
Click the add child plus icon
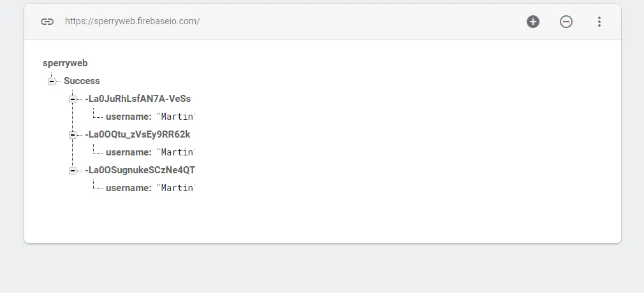[533, 22]
